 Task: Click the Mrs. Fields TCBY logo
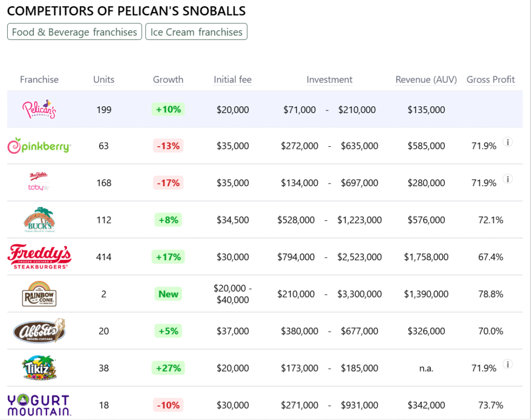point(39,183)
